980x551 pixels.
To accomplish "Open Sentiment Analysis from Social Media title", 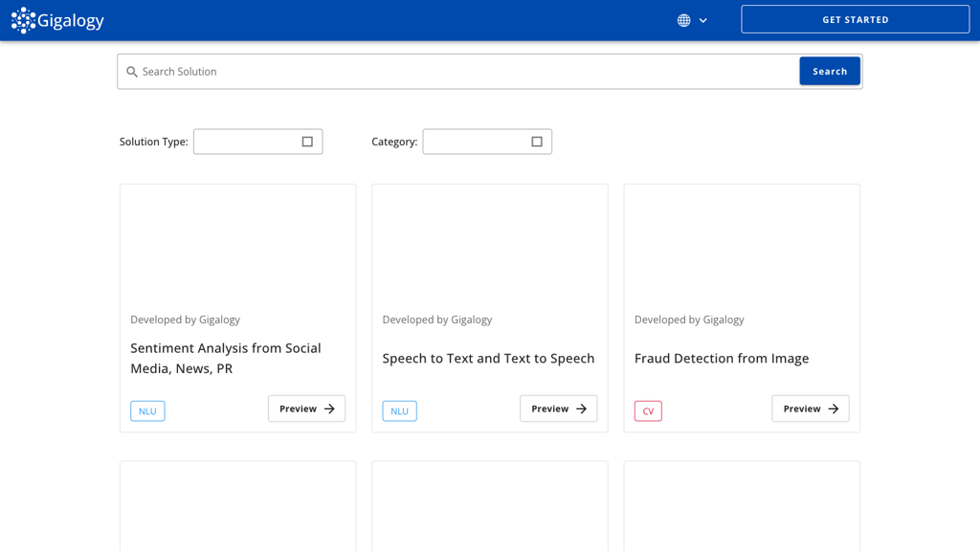I will [226, 358].
